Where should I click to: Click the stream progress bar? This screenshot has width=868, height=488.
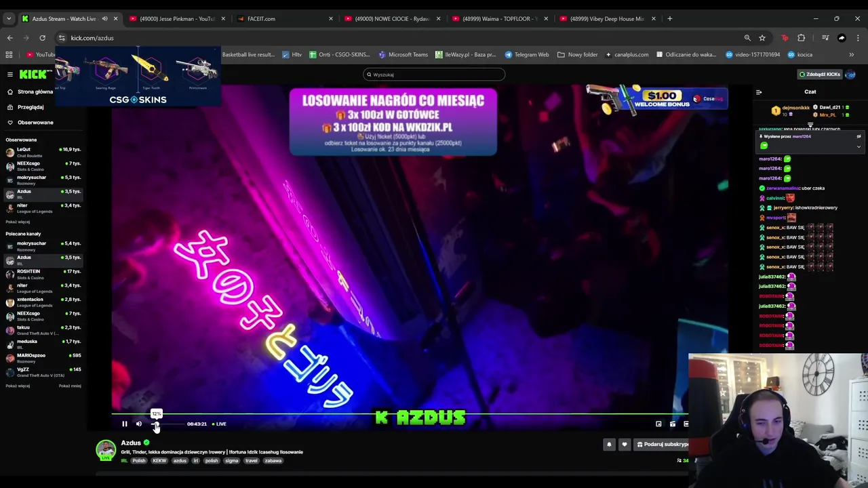pos(400,413)
